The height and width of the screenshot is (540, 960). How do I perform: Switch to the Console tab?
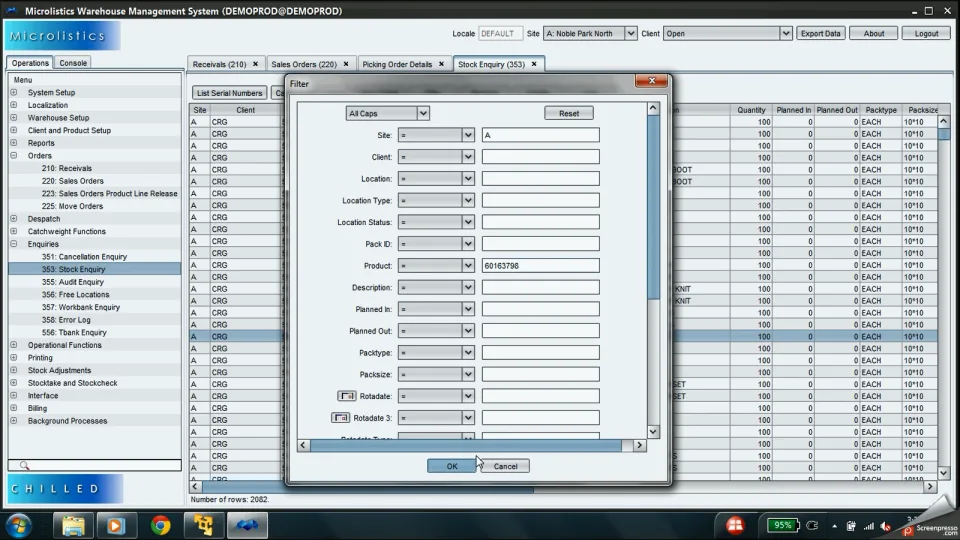pyautogui.click(x=73, y=62)
